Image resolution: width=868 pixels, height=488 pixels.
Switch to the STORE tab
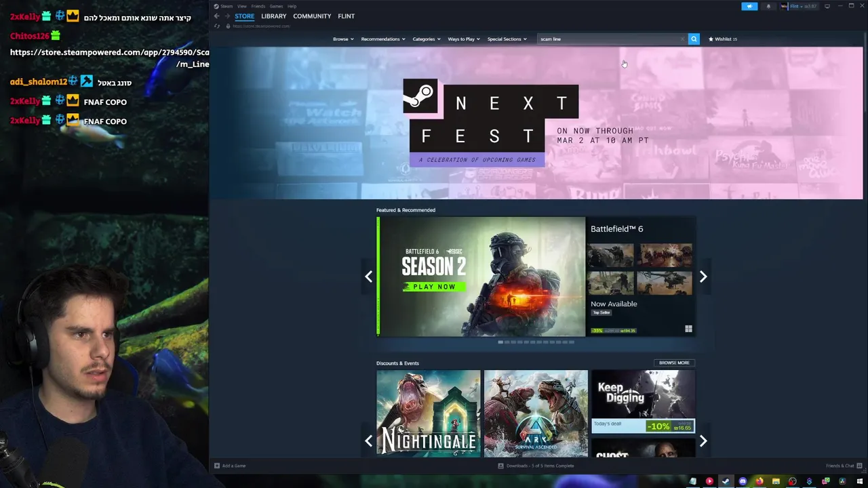pyautogui.click(x=244, y=16)
